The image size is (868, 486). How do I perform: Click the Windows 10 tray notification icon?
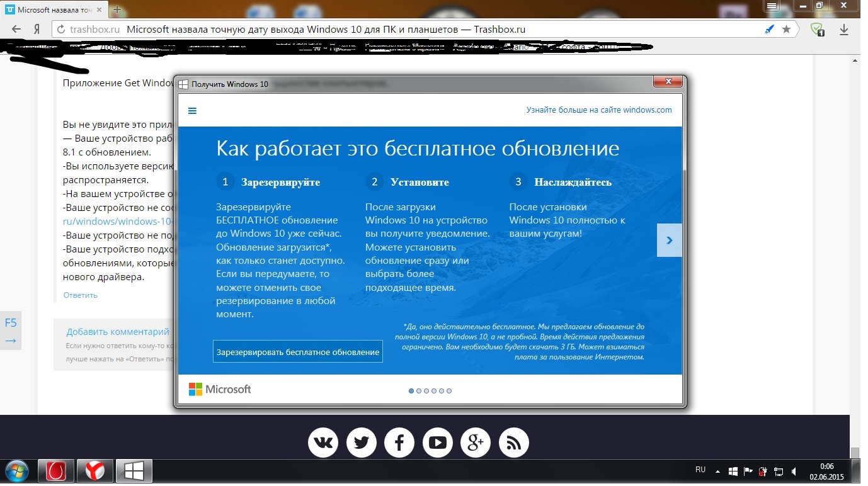pyautogui.click(x=733, y=471)
